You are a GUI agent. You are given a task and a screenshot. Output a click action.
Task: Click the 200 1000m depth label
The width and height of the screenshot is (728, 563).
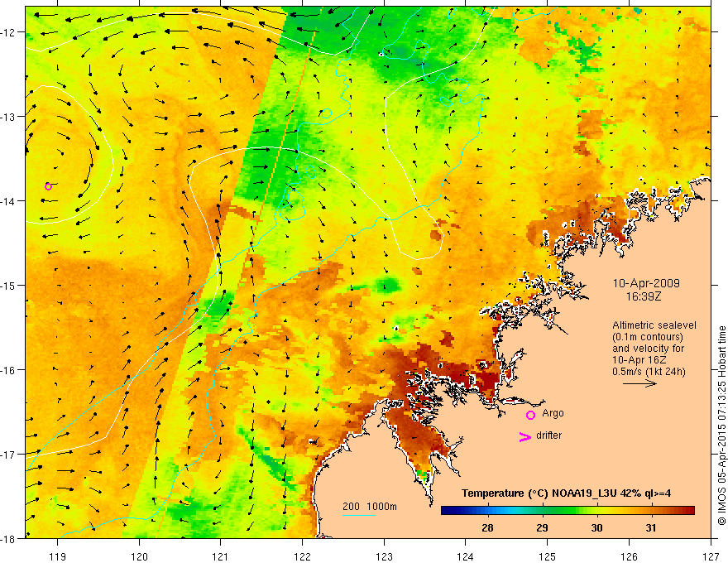pos(370,507)
